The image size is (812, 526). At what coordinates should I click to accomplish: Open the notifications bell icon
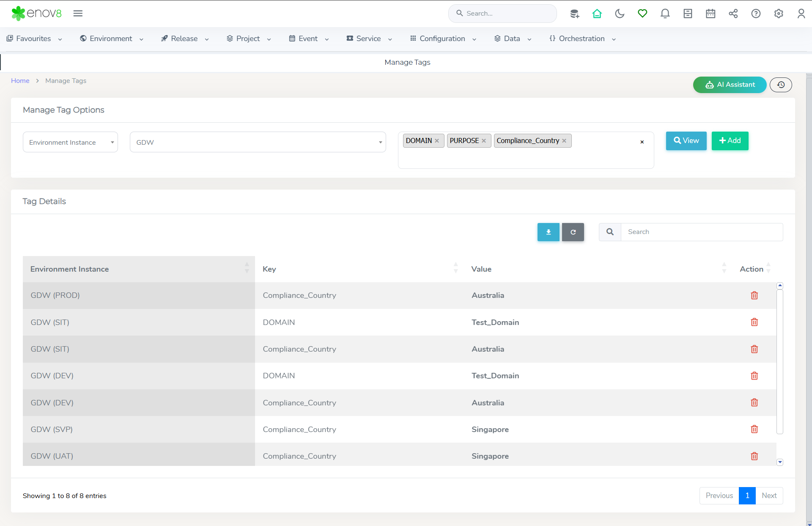pyautogui.click(x=665, y=14)
